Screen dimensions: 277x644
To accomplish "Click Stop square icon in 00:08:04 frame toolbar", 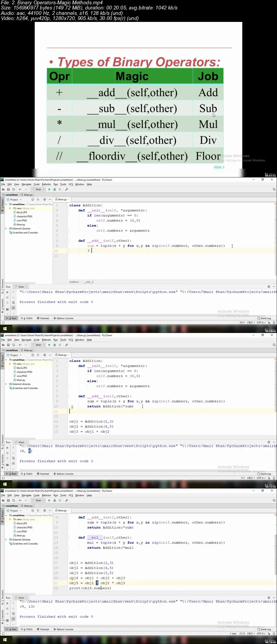I will coord(60,189).
